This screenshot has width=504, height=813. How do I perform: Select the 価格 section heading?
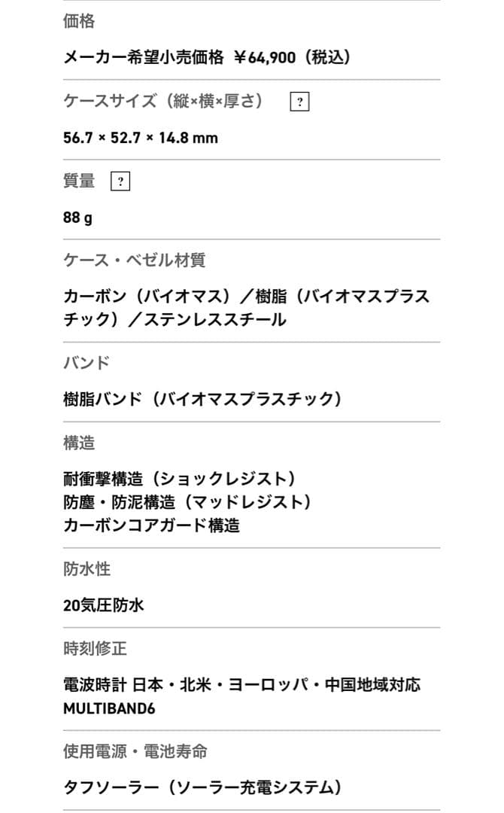pyautogui.click(x=79, y=21)
